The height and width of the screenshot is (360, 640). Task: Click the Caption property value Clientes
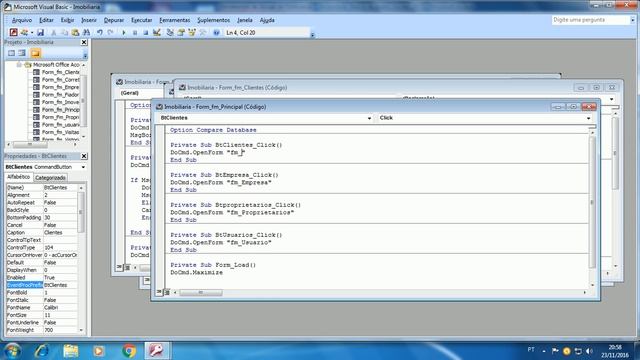click(60, 232)
